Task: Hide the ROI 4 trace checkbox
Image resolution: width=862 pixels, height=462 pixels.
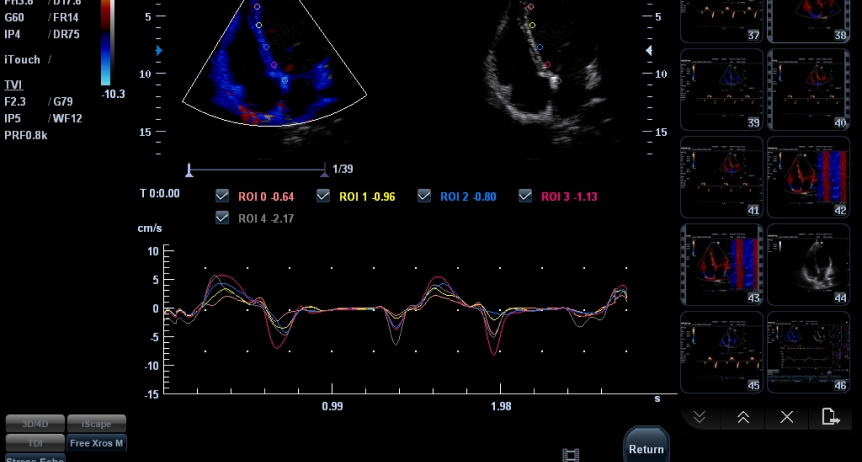Action: [x=223, y=217]
